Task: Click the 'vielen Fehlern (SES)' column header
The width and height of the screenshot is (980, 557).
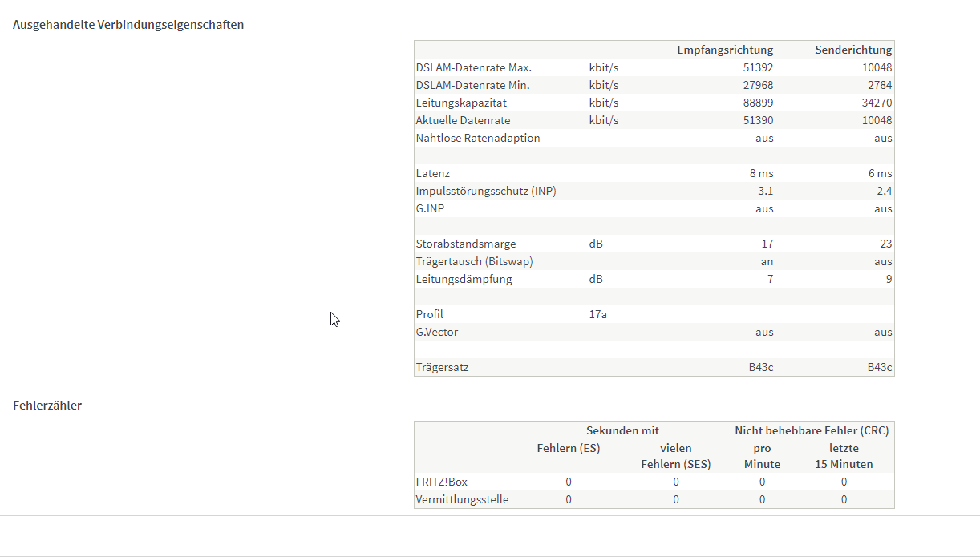Action: tap(676, 456)
